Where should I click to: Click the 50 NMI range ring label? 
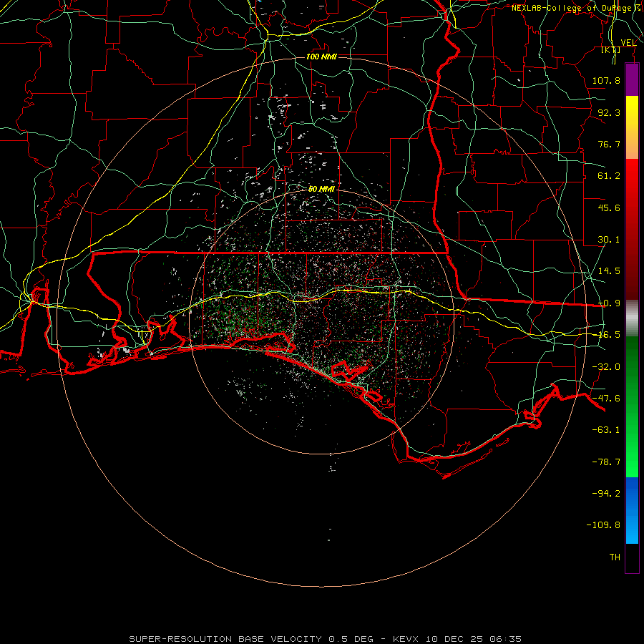tap(321, 189)
